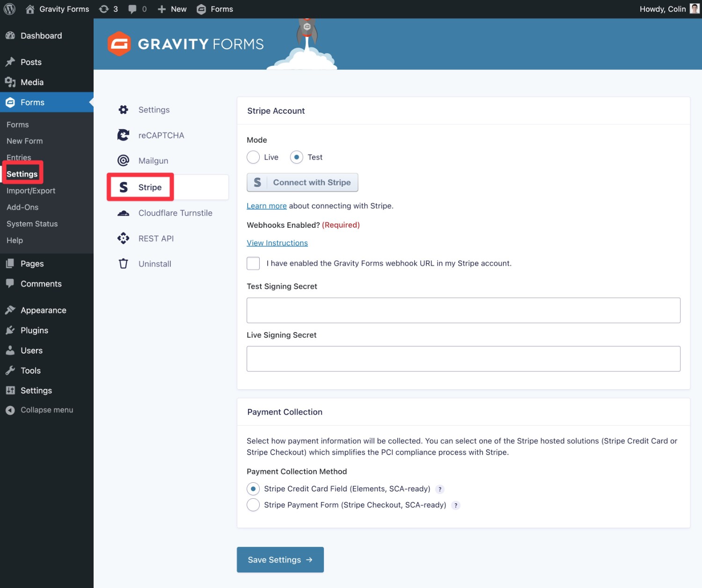Screen dimensions: 702x588
Task: Click Connect with Stripe button
Action: [302, 182]
